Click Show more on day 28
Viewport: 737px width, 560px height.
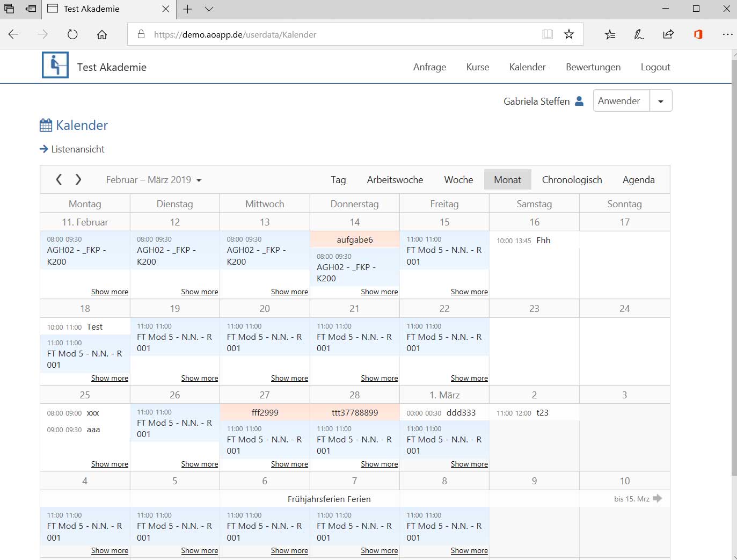point(380,464)
